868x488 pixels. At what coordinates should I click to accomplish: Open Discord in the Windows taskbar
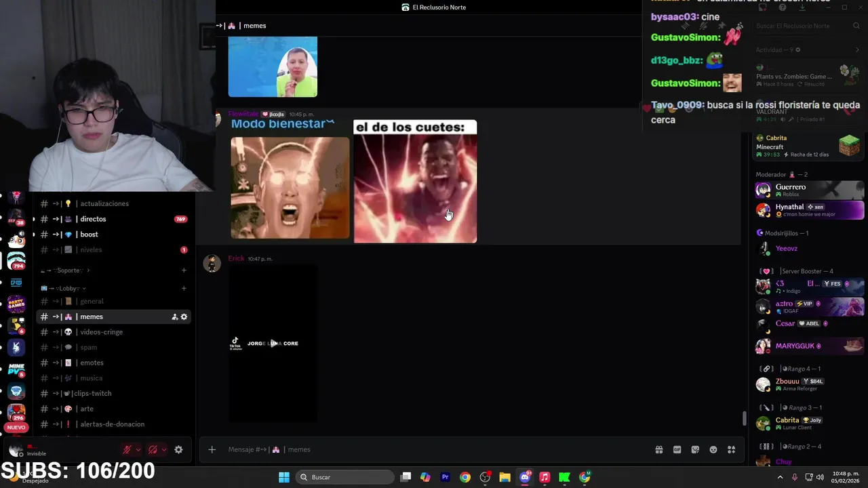pyautogui.click(x=525, y=477)
